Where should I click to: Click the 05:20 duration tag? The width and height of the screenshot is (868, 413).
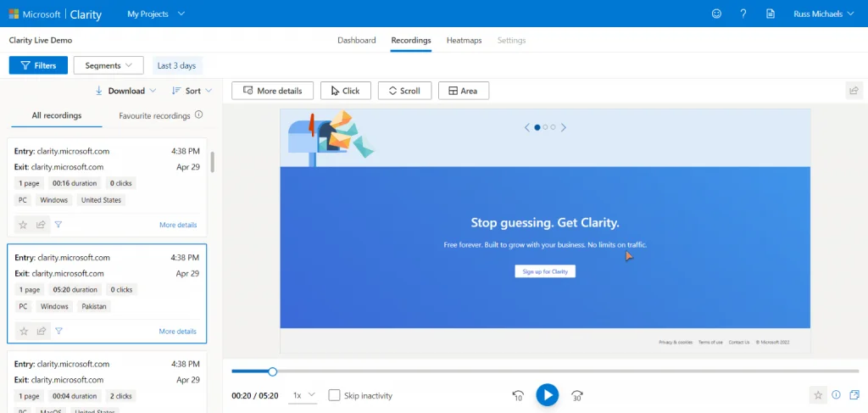click(75, 289)
